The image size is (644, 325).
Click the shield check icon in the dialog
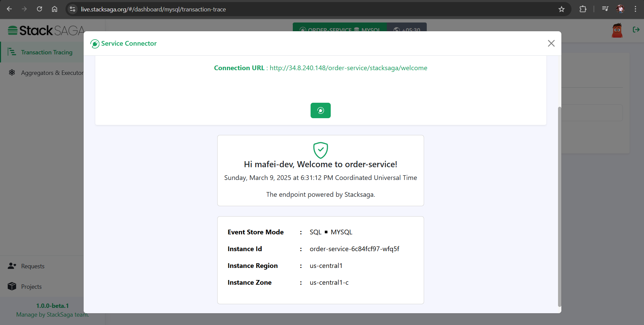pos(320,150)
